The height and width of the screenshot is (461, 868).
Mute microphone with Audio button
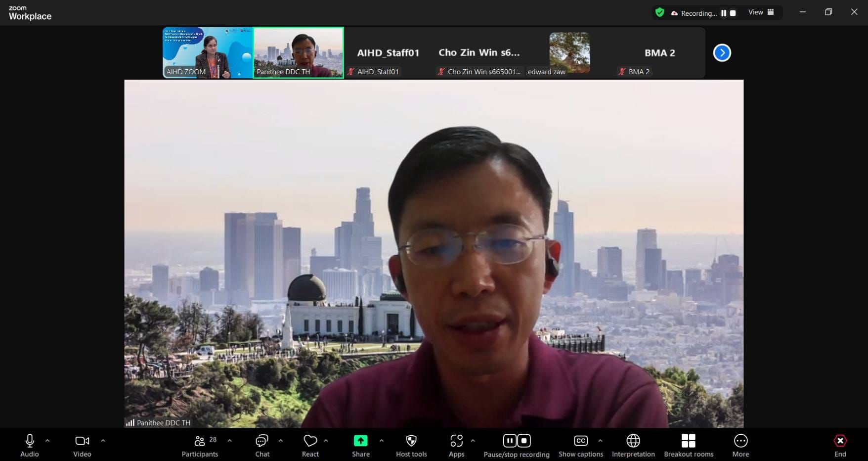[x=30, y=446]
